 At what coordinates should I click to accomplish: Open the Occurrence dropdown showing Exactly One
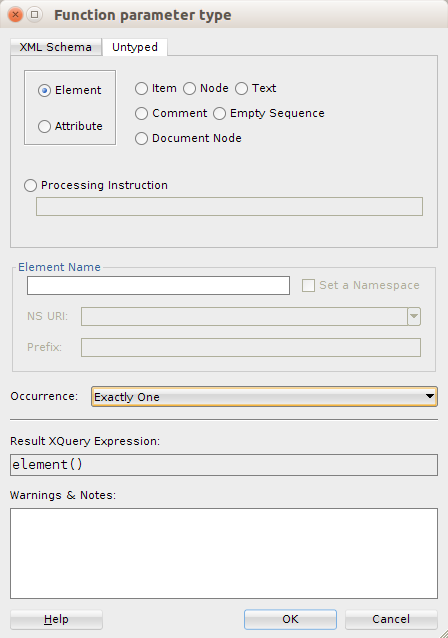(x=264, y=397)
